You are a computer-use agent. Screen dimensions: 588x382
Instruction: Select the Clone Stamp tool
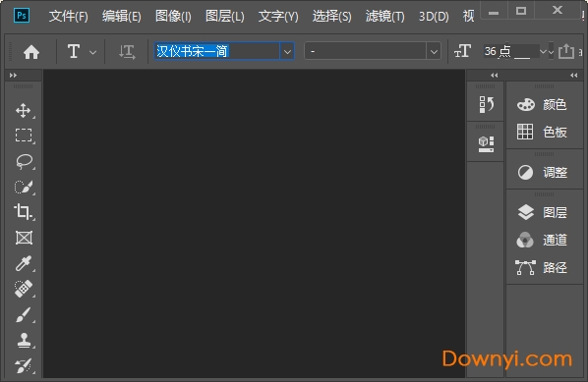(x=24, y=340)
